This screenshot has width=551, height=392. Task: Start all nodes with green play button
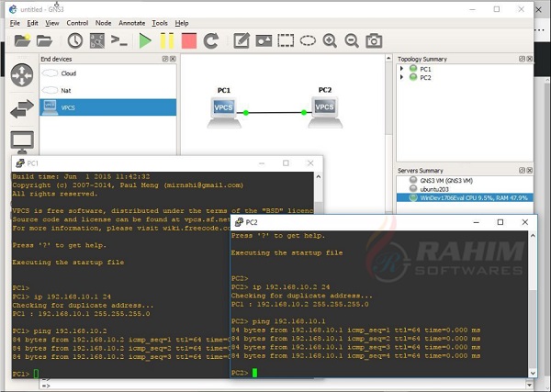[x=145, y=40]
